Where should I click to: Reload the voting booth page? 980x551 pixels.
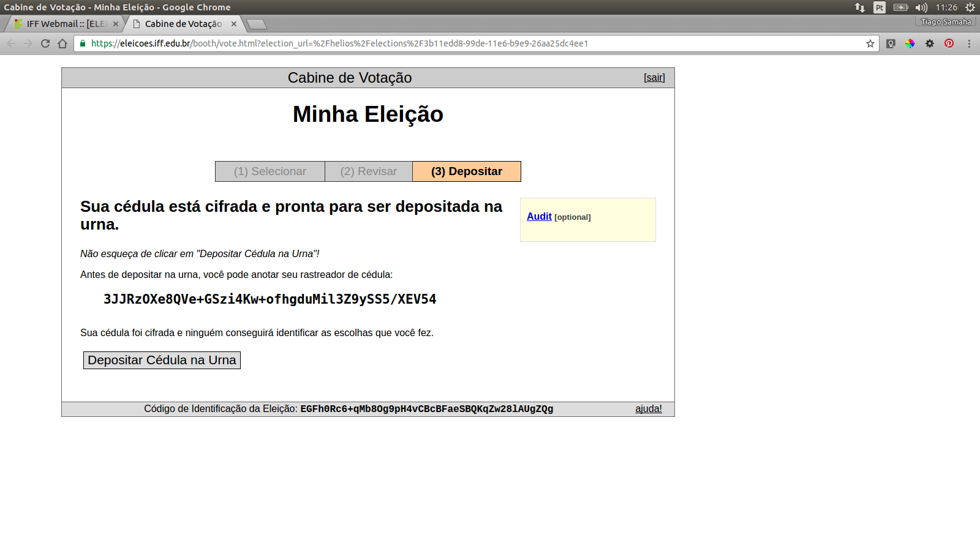pos(45,43)
